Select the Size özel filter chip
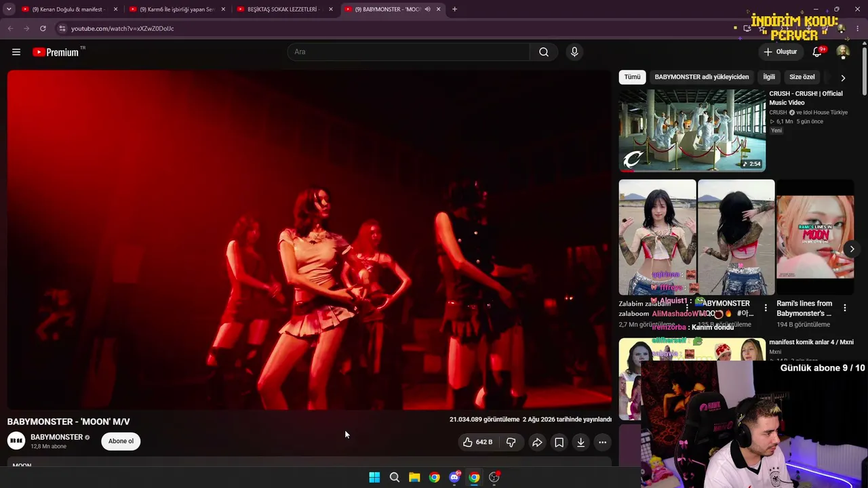868x488 pixels. (x=802, y=77)
